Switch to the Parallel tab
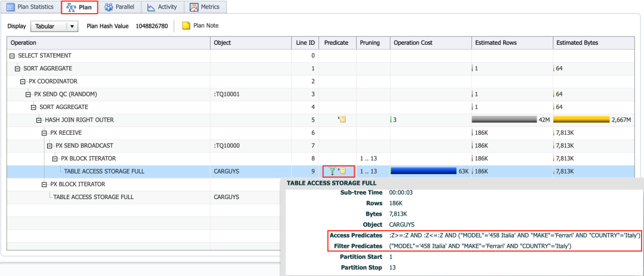 119,7
